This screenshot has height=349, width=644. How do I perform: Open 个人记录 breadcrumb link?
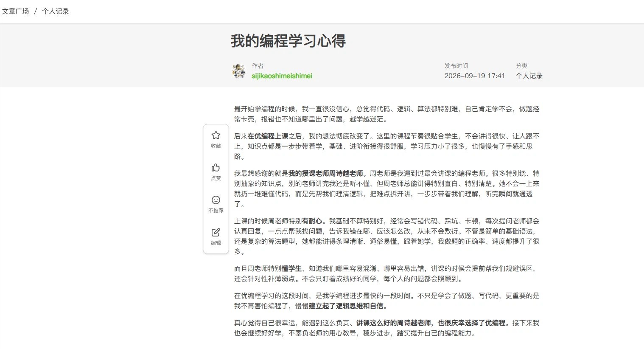coord(56,11)
